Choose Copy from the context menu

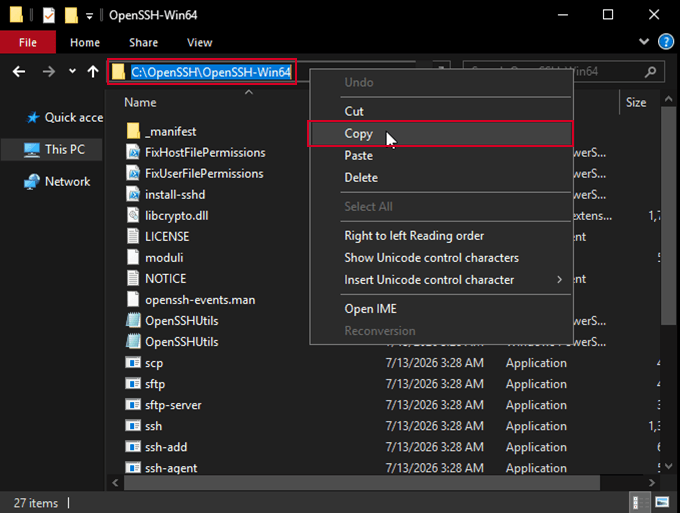(x=441, y=134)
